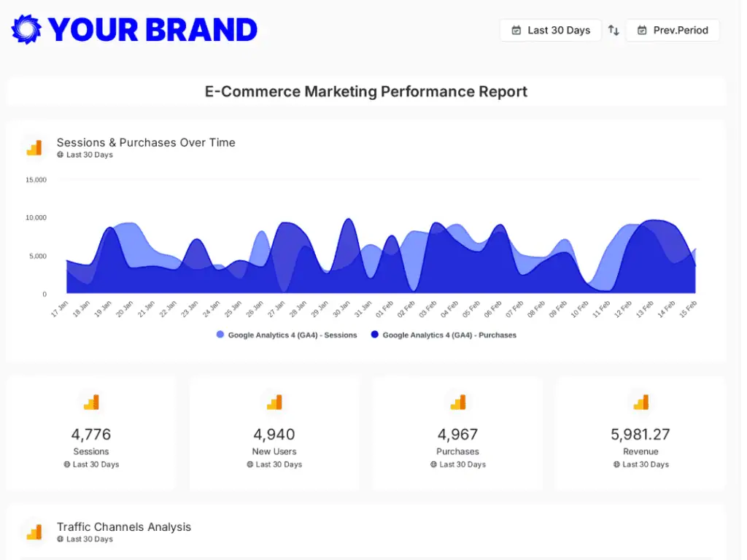Click the 30 Jan label on the chart axis
Image resolution: width=747 pixels, height=560 pixels.
[x=342, y=308]
